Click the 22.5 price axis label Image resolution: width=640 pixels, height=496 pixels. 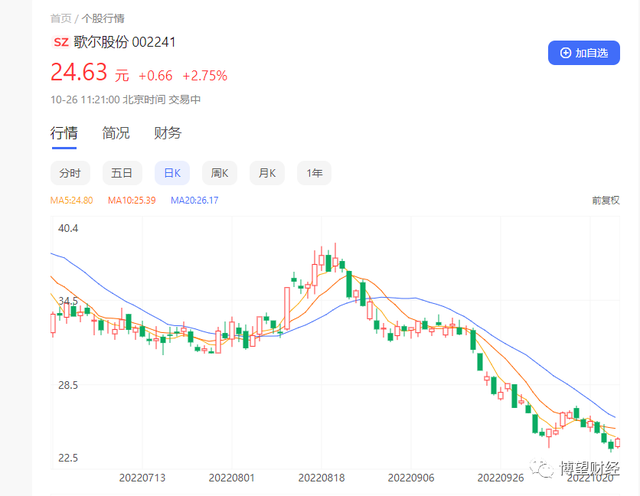pyautogui.click(x=68, y=458)
